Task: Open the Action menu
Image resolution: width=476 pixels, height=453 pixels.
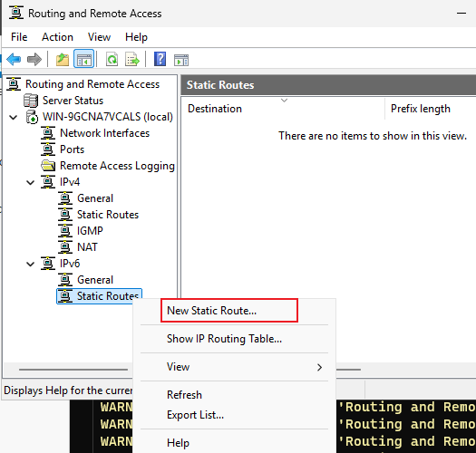Action: [x=57, y=37]
